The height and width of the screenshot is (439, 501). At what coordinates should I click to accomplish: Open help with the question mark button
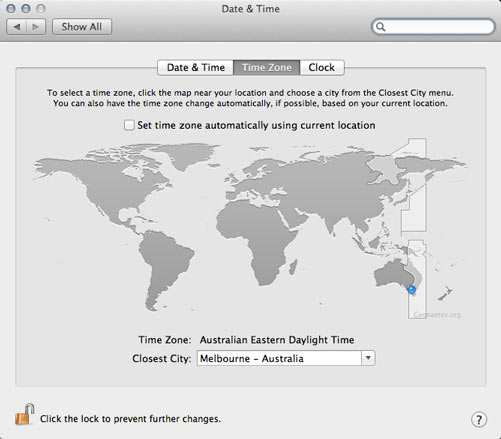[479, 419]
